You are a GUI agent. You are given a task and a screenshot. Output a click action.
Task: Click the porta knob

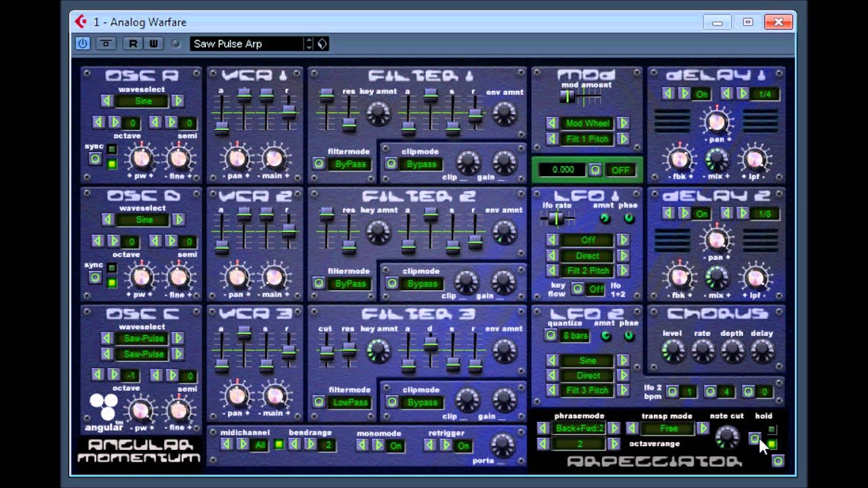pyautogui.click(x=502, y=445)
